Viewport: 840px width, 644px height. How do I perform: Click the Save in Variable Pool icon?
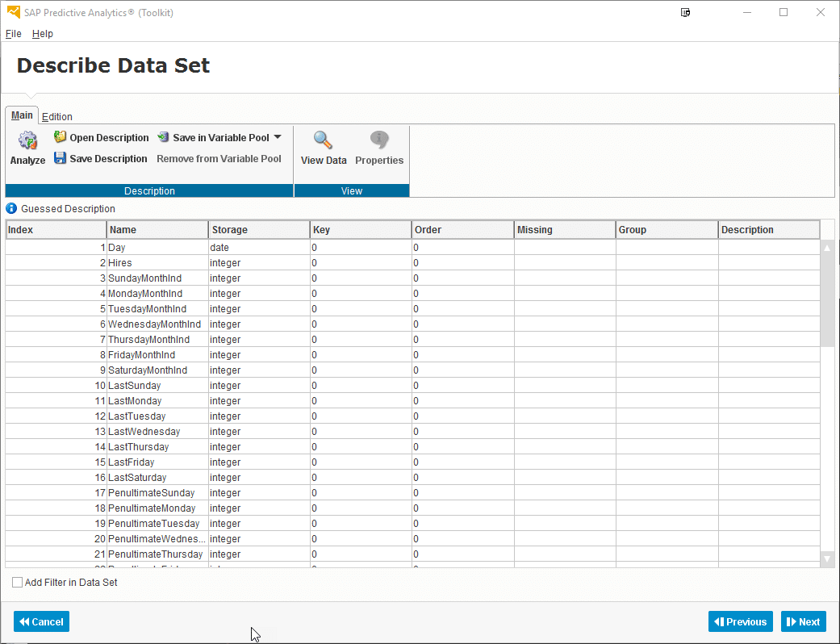point(163,137)
